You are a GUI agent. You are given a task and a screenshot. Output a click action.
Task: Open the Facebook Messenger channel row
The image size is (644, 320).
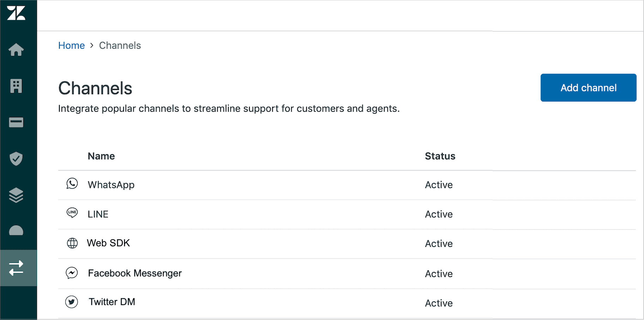click(347, 274)
